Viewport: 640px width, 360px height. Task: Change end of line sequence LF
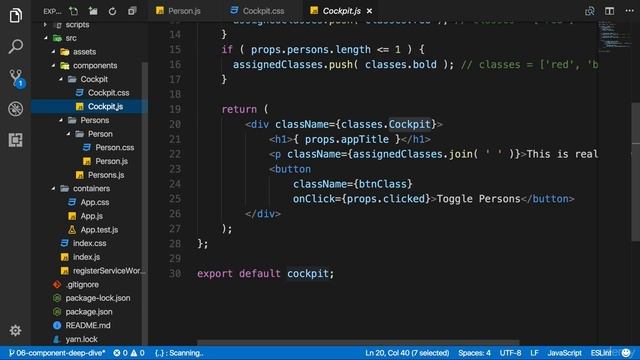point(534,353)
